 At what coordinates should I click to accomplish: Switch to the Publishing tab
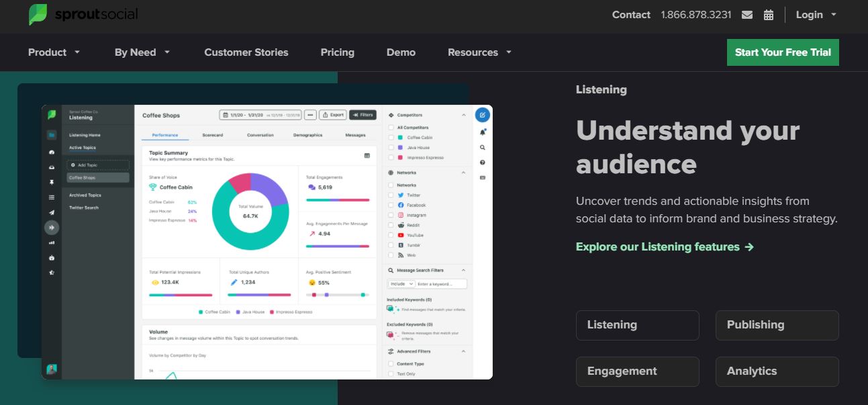pos(777,325)
